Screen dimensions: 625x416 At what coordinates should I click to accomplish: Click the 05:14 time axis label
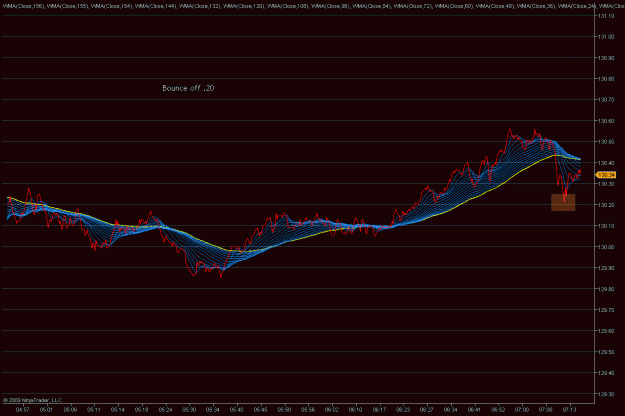(x=118, y=410)
